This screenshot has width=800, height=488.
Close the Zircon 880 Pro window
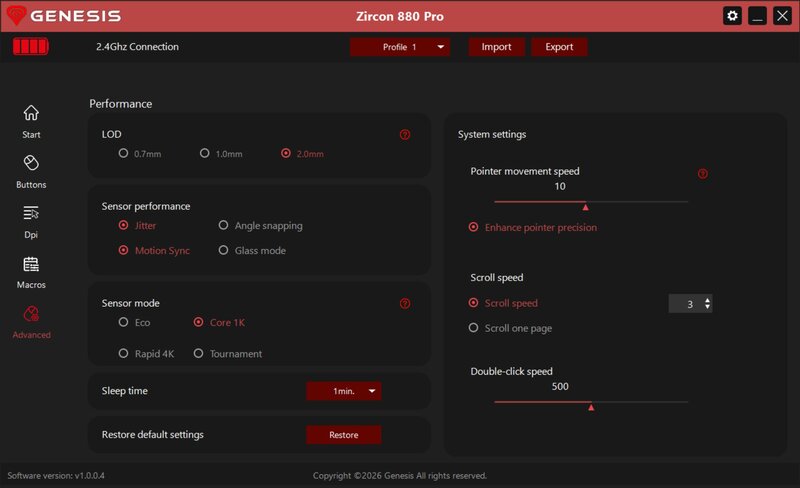click(x=782, y=16)
